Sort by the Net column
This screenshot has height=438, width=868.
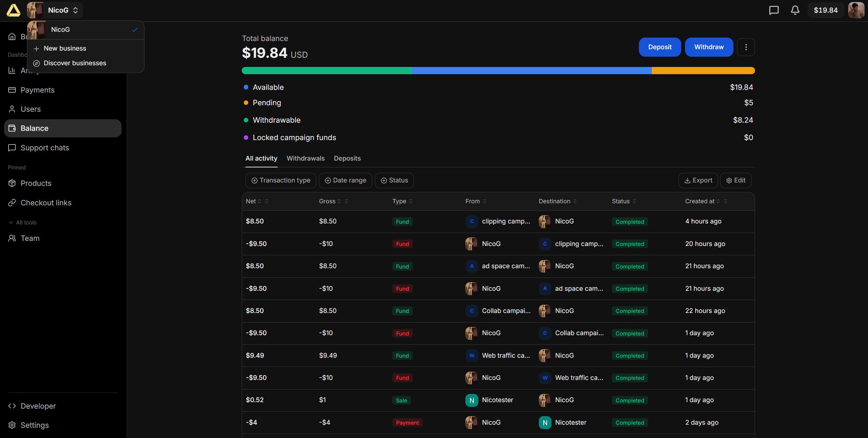(x=253, y=201)
